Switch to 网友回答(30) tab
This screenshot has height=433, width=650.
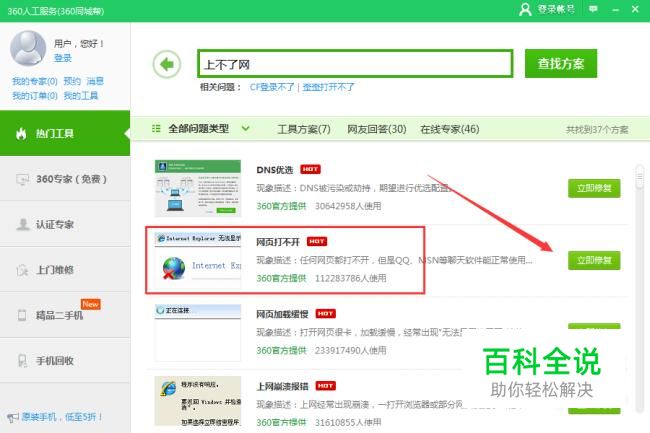tap(376, 129)
